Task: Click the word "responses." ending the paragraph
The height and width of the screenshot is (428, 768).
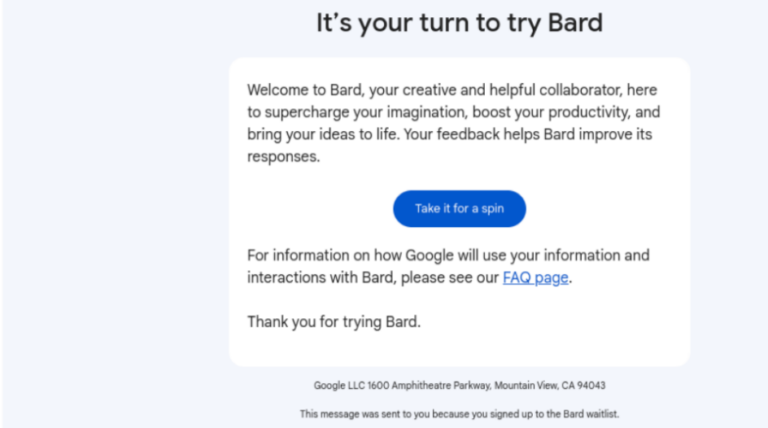Action: [x=283, y=157]
